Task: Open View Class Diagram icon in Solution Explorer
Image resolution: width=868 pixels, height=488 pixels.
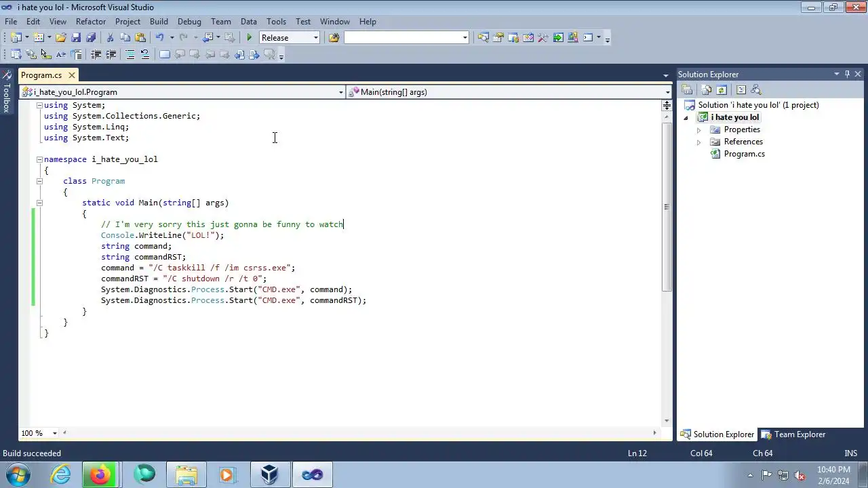Action: coord(756,89)
